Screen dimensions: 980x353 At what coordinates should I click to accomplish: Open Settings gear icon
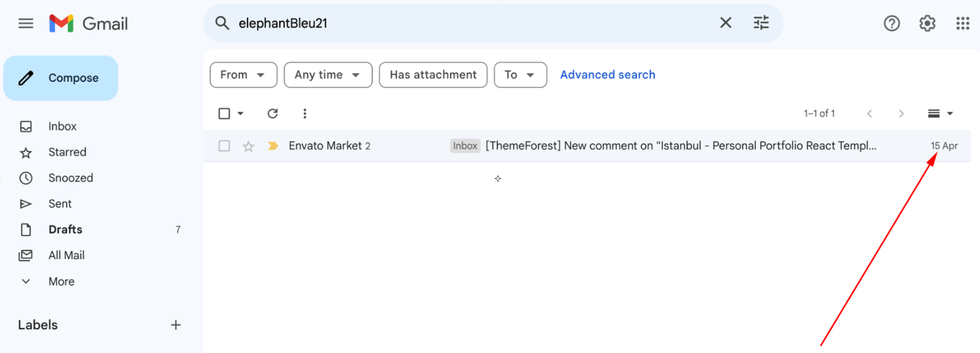tap(927, 23)
